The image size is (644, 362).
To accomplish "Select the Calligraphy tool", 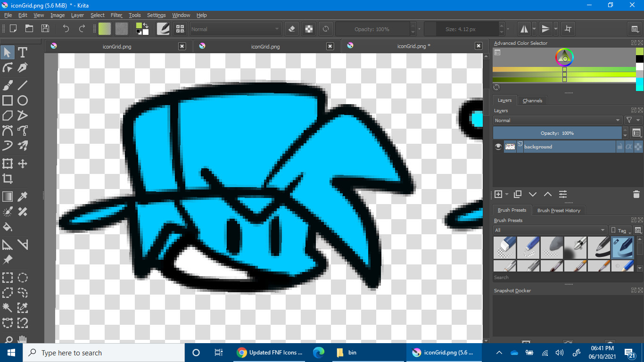I will [x=22, y=67].
